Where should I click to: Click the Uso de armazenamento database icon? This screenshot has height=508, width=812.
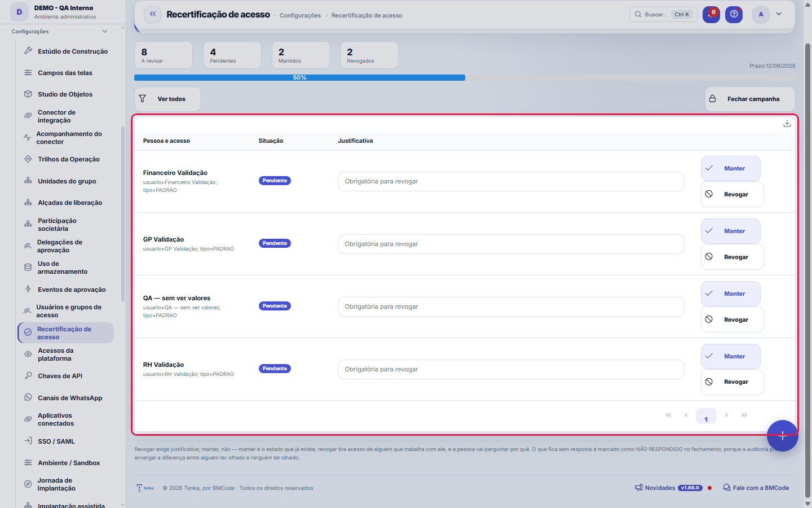click(28, 268)
